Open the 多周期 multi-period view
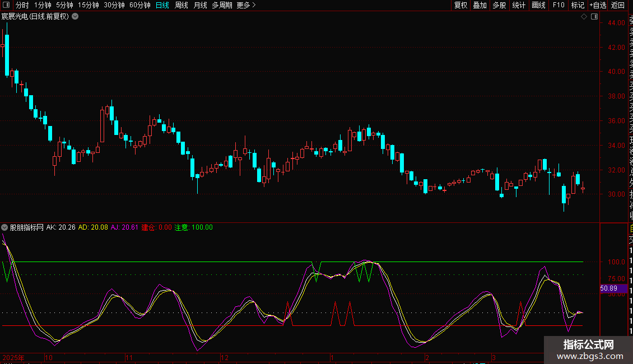This screenshot has height=364, width=633. pyautogui.click(x=222, y=5)
